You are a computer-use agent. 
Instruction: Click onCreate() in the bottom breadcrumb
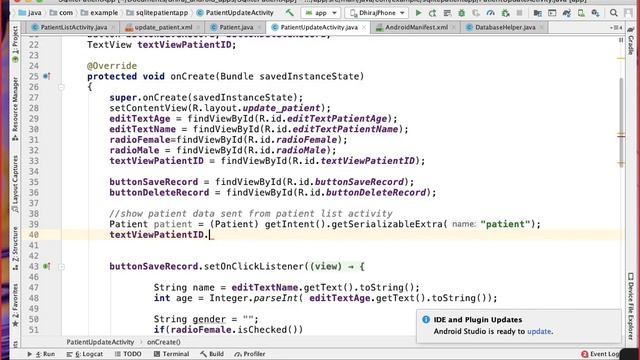(164, 342)
